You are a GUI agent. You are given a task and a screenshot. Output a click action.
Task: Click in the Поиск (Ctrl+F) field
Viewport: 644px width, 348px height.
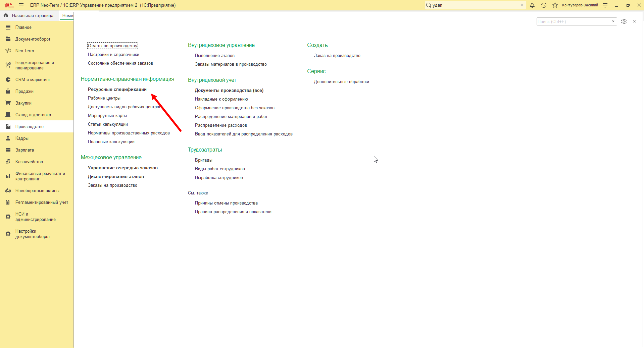tap(573, 21)
